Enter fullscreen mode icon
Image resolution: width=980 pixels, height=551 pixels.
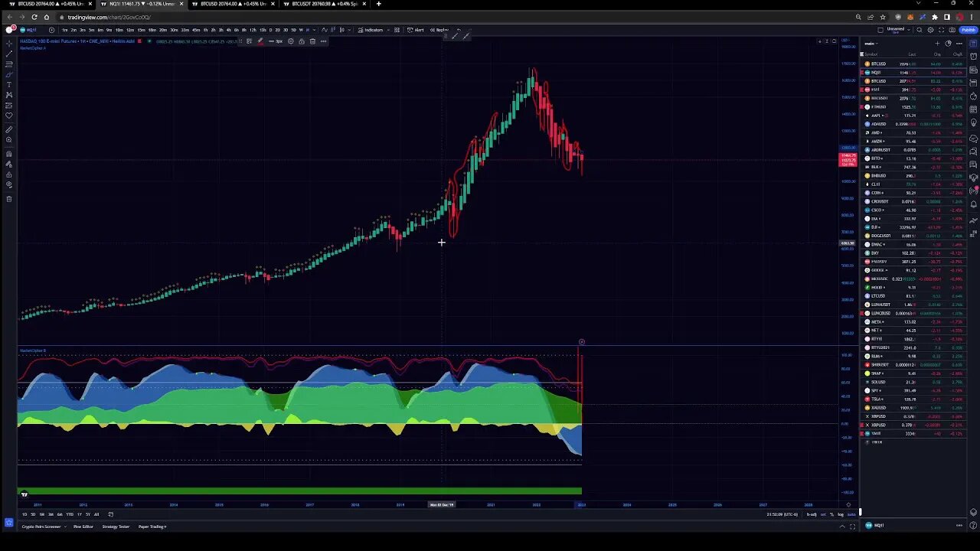(x=941, y=30)
